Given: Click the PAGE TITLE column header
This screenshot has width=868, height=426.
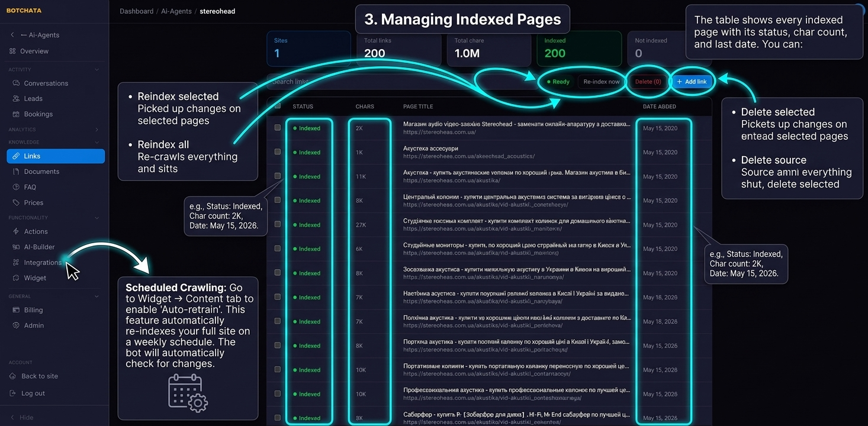Looking at the screenshot, I should 418,106.
